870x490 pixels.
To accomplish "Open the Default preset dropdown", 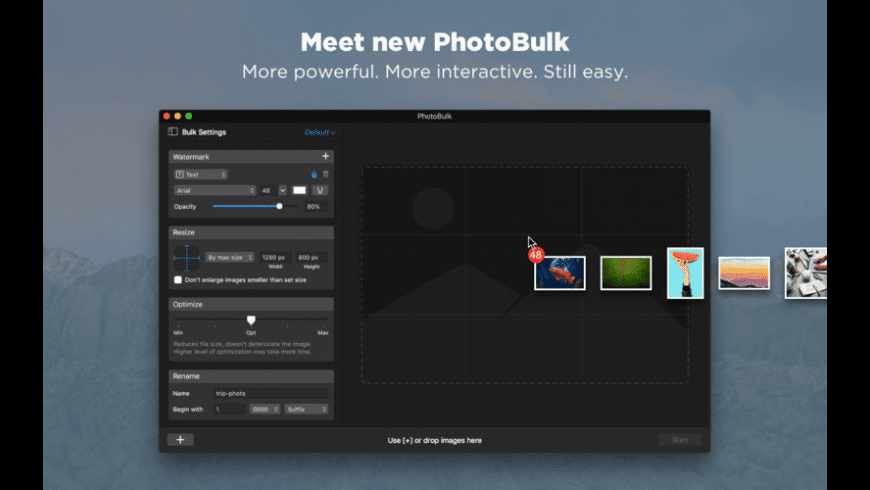I will pos(320,132).
